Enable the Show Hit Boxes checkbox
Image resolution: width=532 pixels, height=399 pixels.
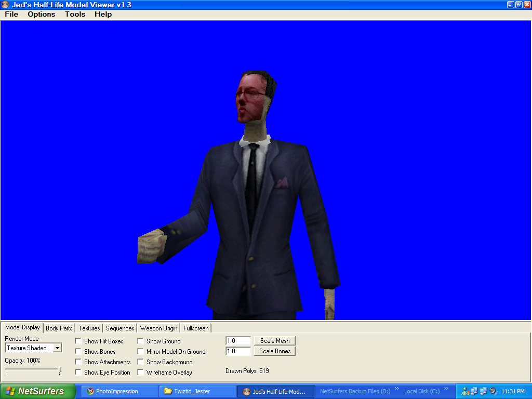78,341
